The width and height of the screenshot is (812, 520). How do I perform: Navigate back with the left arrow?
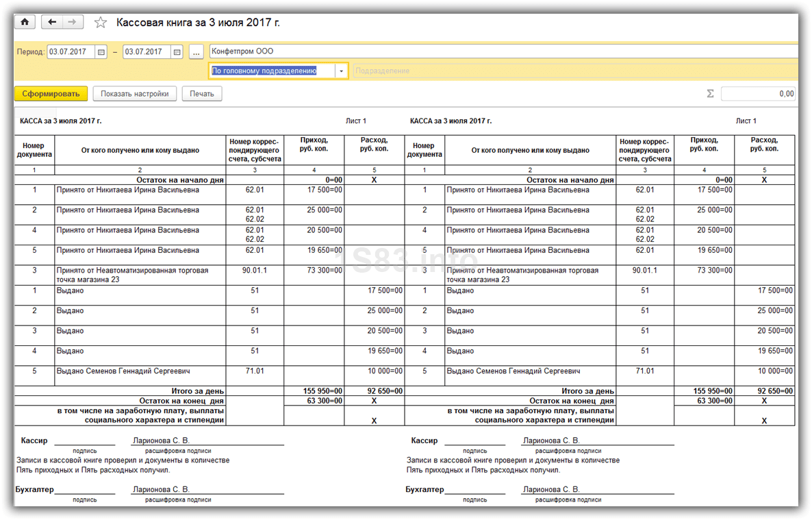(52, 22)
